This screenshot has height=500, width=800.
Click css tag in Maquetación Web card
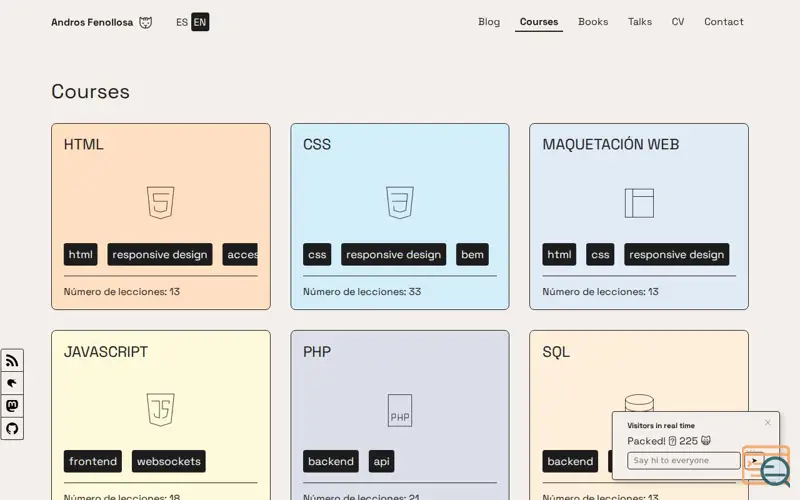pyautogui.click(x=600, y=255)
